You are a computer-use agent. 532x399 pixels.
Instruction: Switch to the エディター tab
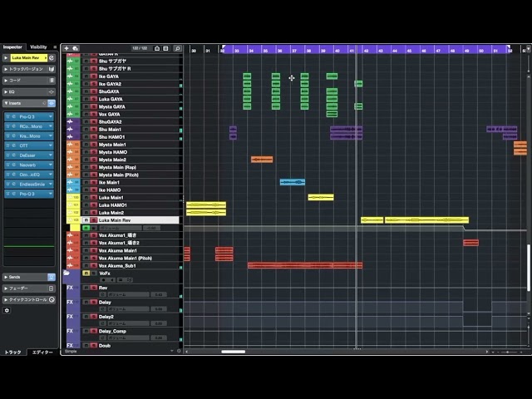coord(42,352)
